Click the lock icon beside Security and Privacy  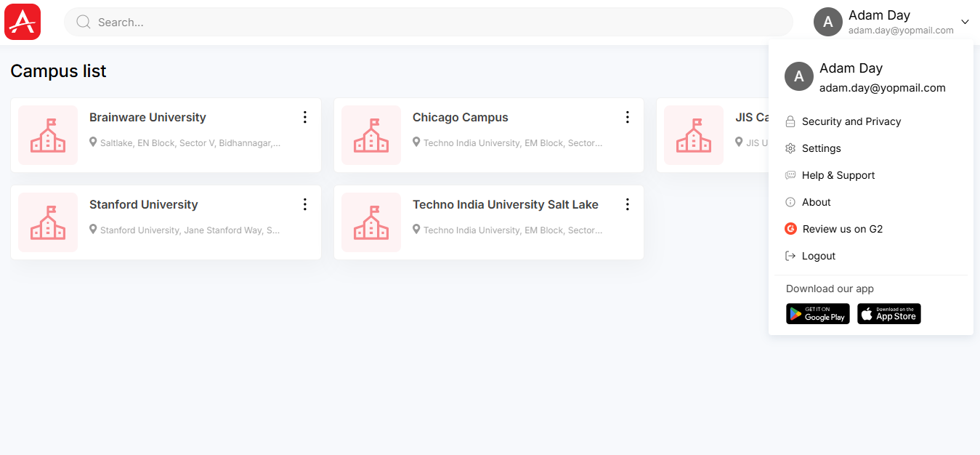(x=790, y=121)
